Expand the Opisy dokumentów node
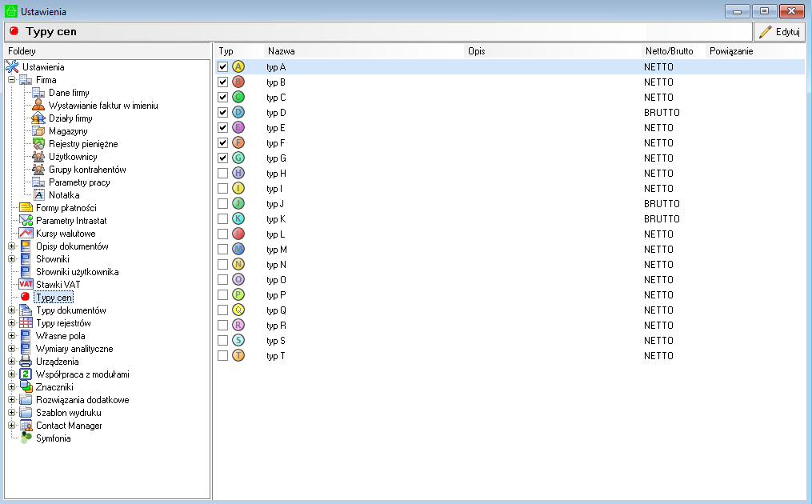The image size is (812, 504). click(x=12, y=246)
